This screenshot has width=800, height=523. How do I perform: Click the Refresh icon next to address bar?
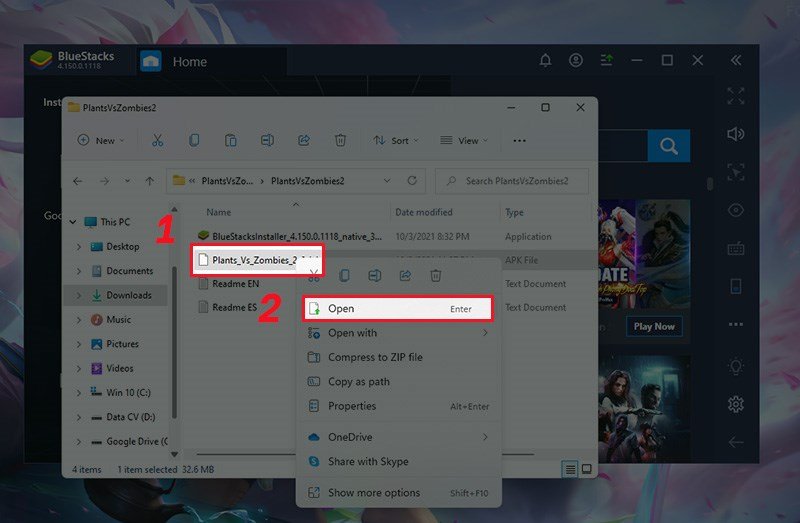(x=411, y=181)
